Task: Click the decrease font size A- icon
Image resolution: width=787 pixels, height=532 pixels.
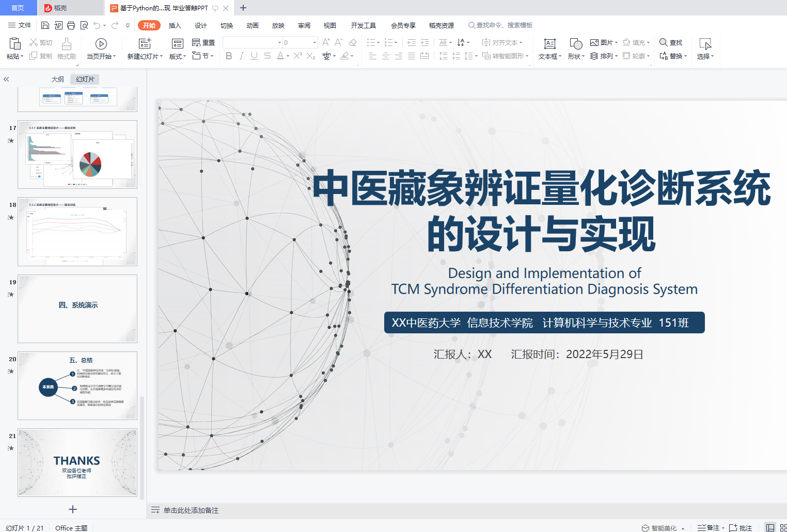Action: click(339, 42)
